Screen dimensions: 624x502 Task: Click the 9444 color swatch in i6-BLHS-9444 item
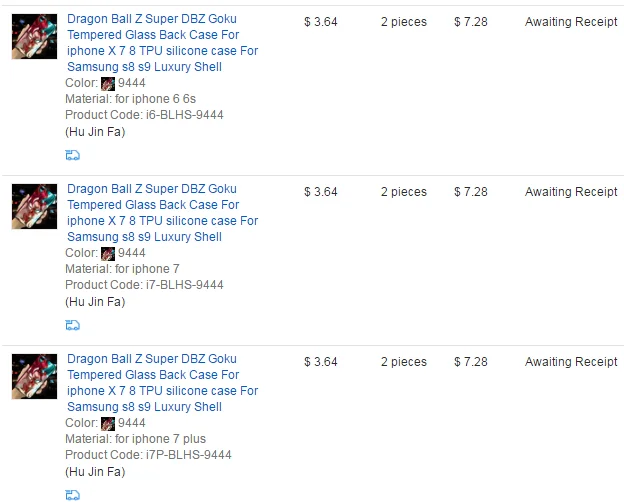(108, 83)
